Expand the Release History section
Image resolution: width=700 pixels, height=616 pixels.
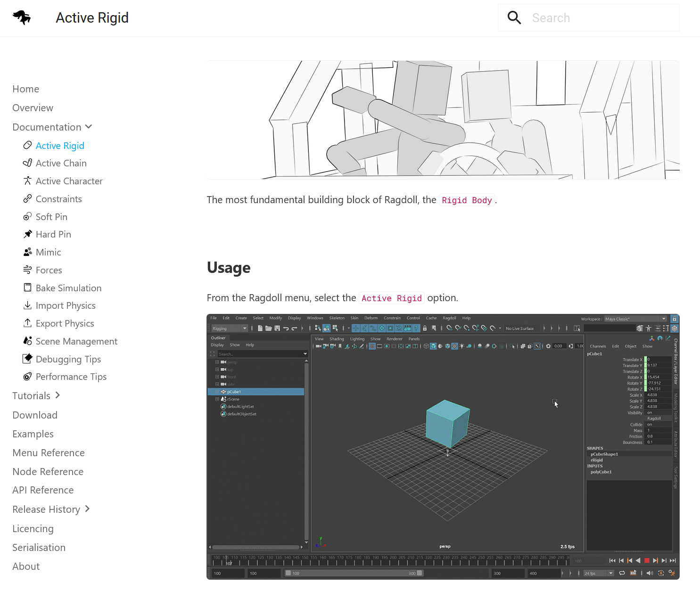tap(87, 509)
